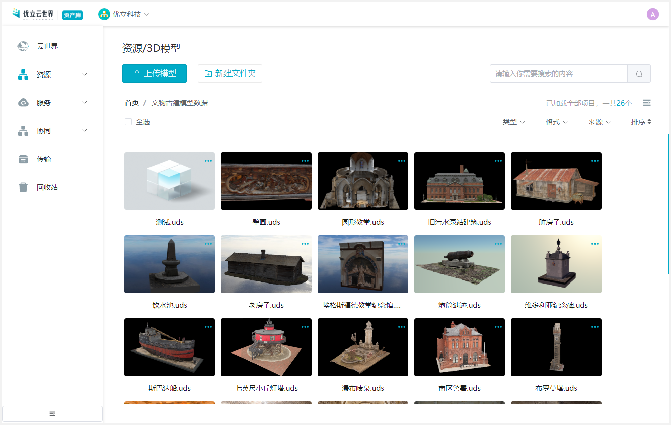Open more options on the church interior model
The width and height of the screenshot is (671, 425).
tap(401, 161)
